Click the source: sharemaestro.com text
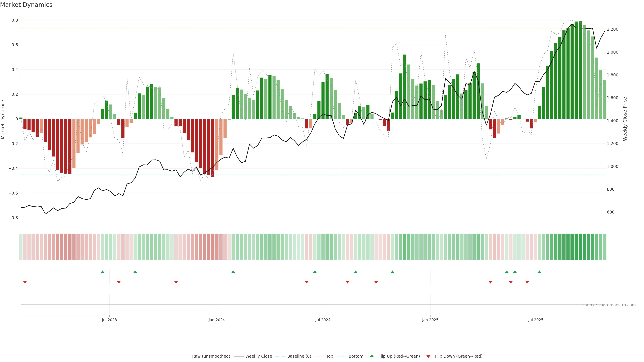This screenshot has height=362, width=644. pyautogui.click(x=609, y=305)
